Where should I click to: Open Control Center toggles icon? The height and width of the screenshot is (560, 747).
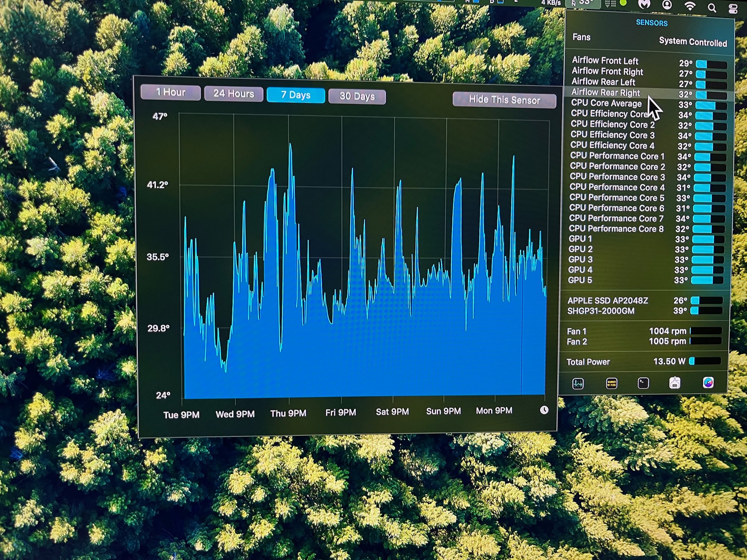click(733, 9)
